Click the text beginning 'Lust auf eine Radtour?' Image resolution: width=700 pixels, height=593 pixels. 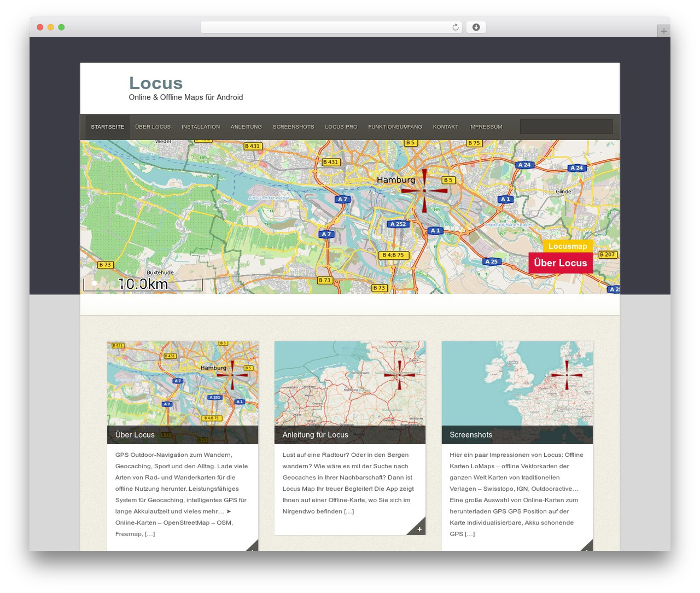pos(348,483)
